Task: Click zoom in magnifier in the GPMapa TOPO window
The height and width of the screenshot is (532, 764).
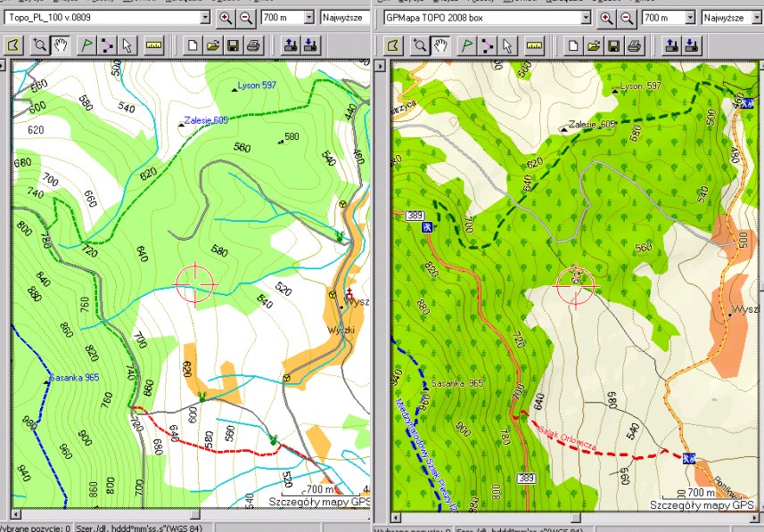Action: tap(607, 18)
